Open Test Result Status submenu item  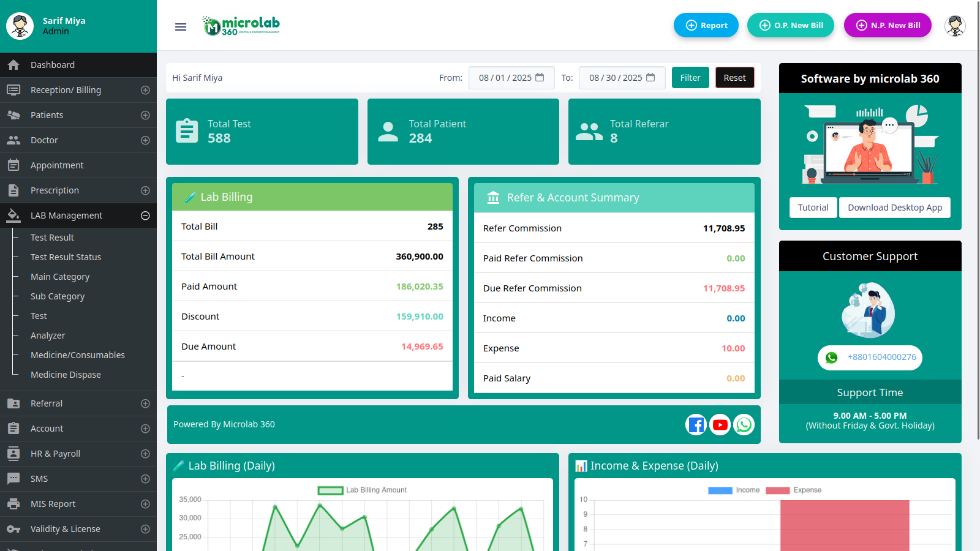tap(66, 257)
